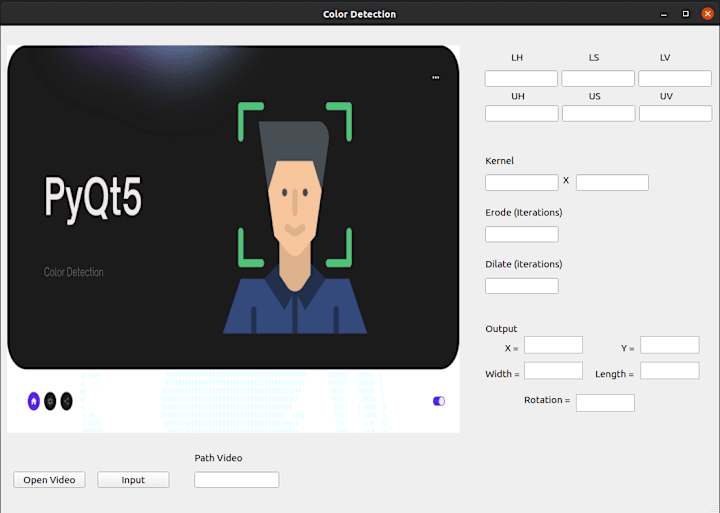Image resolution: width=720 pixels, height=513 pixels.
Task: Click the "Kernel" label
Action: [500, 161]
